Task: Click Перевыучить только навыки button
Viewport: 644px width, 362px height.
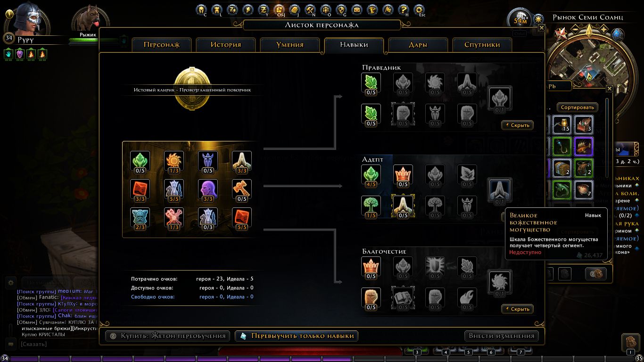Action: 297,336
